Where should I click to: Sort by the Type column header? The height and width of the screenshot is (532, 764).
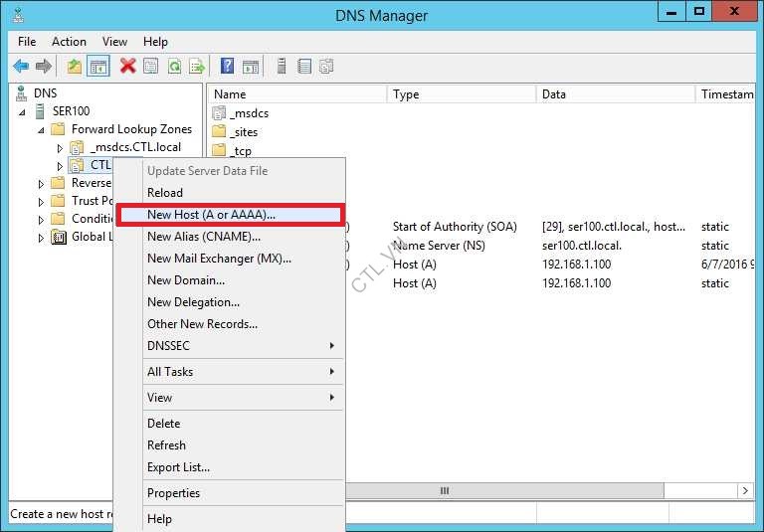462,94
